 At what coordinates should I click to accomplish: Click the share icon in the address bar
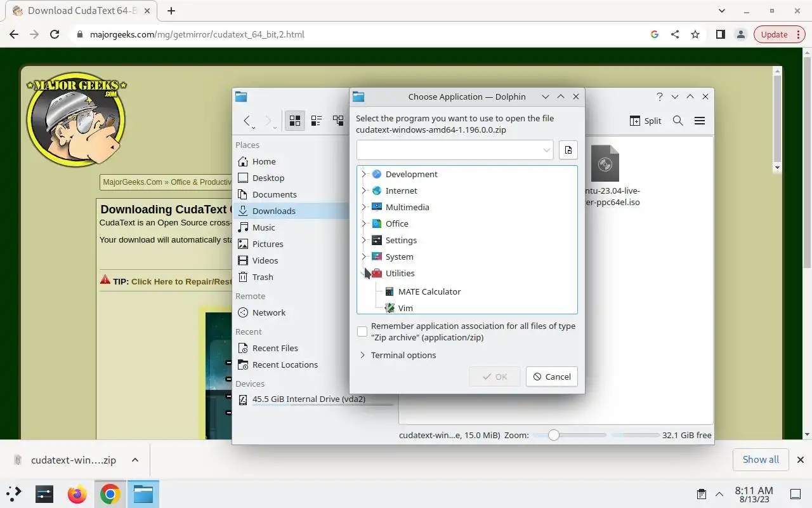(675, 34)
